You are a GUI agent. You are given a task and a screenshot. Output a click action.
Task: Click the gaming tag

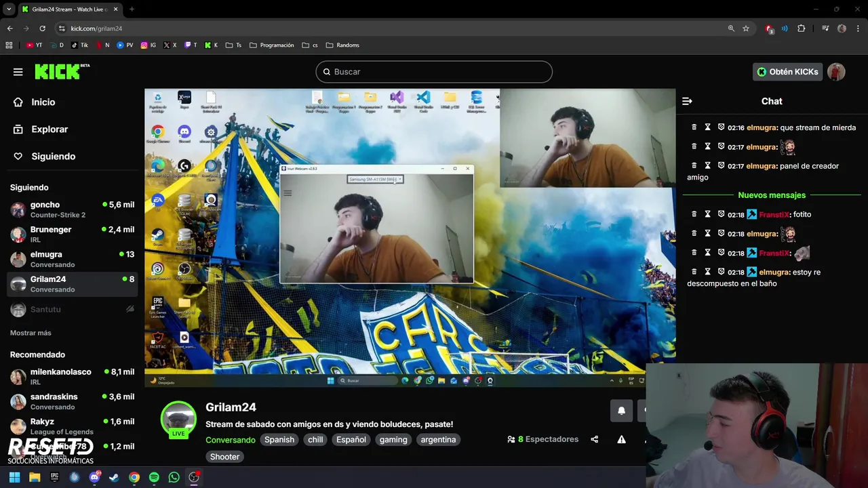pos(393,440)
